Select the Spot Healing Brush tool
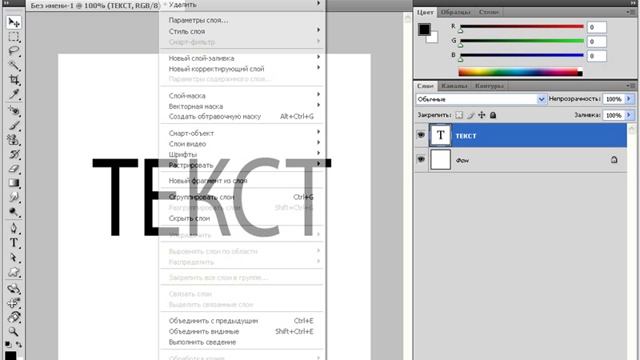Image resolution: width=640 pixels, height=360 pixels. pos(13,110)
